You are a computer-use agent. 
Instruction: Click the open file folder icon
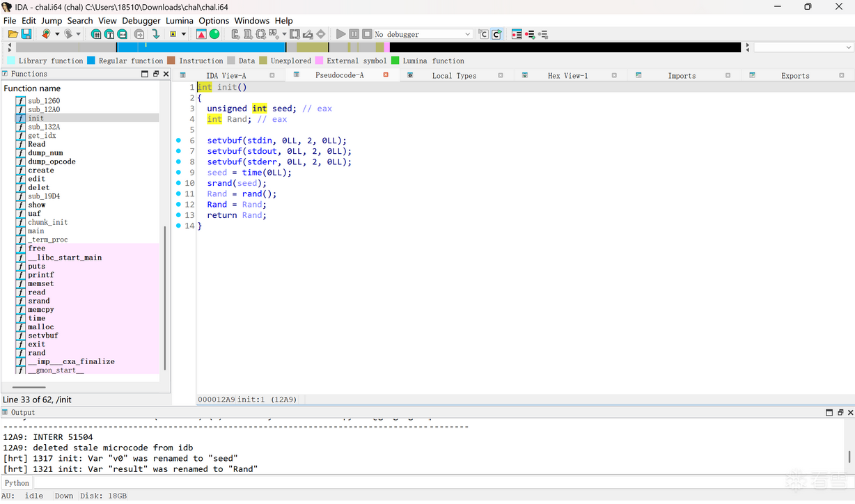coord(13,34)
